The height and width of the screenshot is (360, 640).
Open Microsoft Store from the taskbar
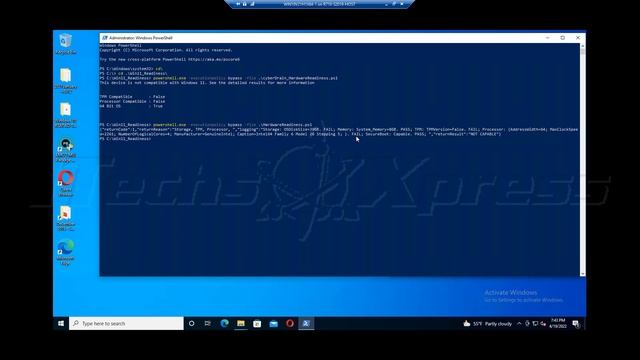point(257,323)
